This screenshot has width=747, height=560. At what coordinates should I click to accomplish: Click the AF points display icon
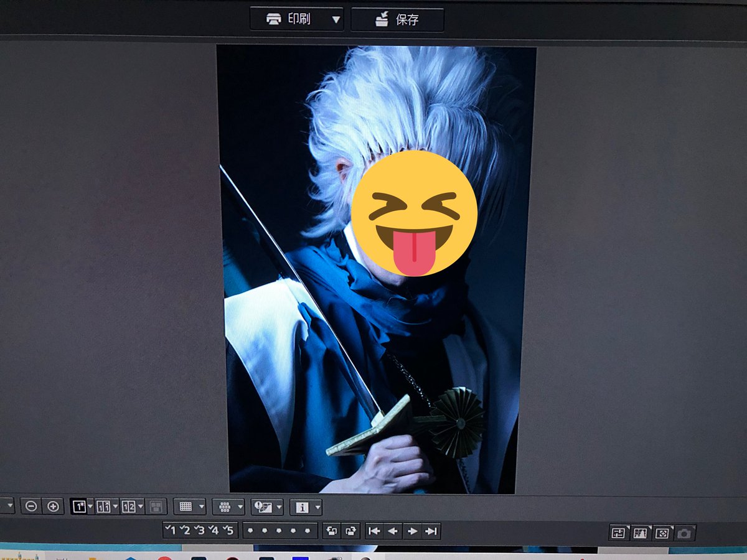pyautogui.click(x=225, y=507)
